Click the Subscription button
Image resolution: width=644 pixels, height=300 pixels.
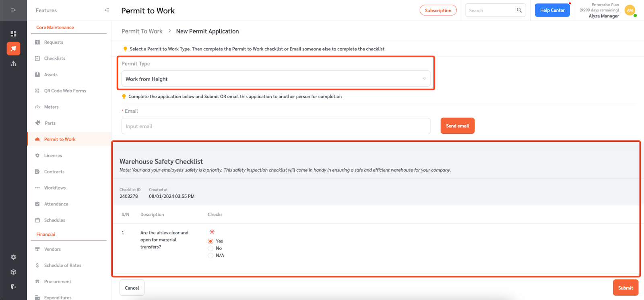pos(438,10)
